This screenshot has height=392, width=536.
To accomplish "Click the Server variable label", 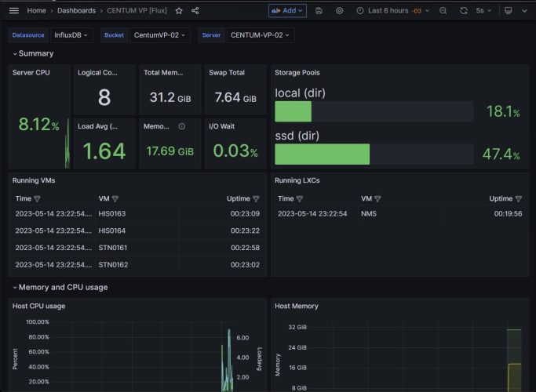I will pyautogui.click(x=211, y=34).
